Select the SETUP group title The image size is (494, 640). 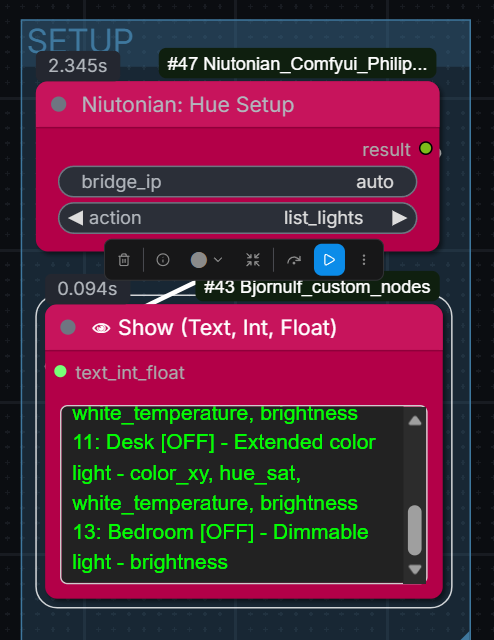(x=80, y=40)
